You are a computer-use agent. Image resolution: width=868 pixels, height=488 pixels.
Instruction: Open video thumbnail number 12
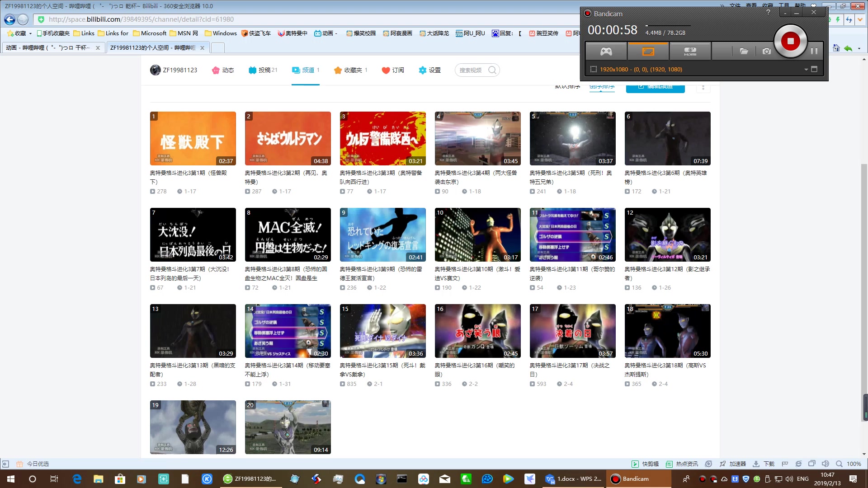(x=667, y=235)
